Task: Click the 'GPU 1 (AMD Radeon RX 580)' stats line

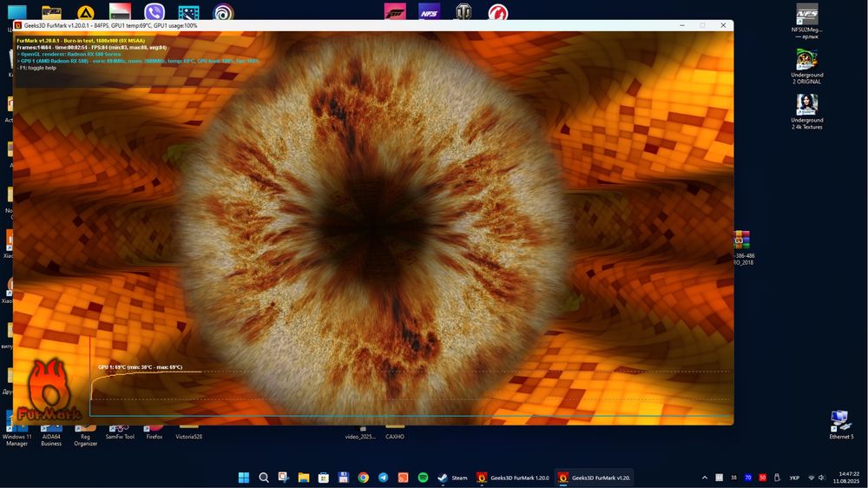Action: tap(138, 61)
